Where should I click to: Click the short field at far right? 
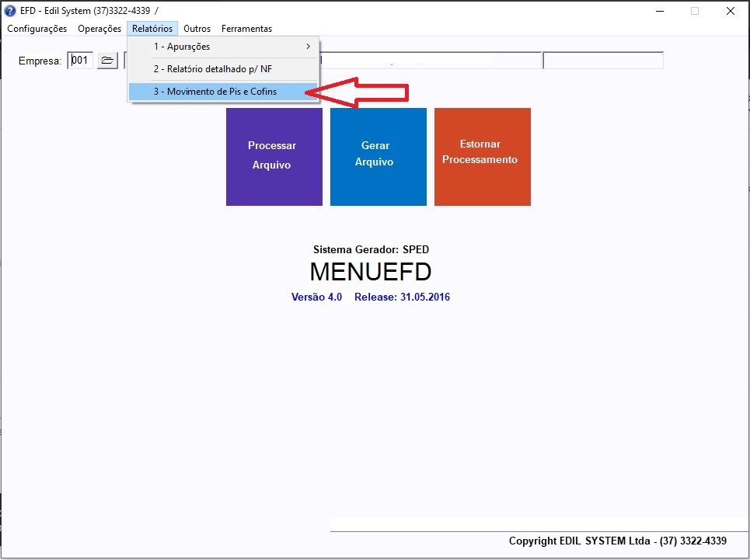(602, 61)
